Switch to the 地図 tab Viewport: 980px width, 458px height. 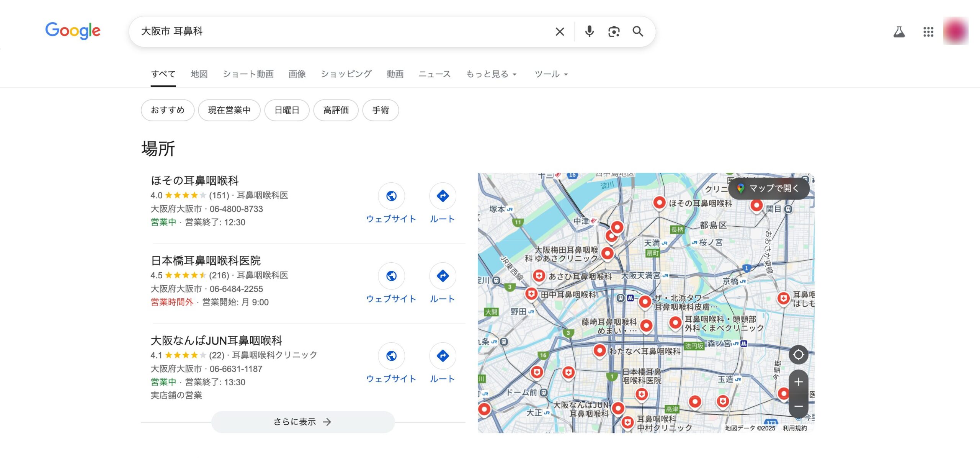[x=199, y=74]
